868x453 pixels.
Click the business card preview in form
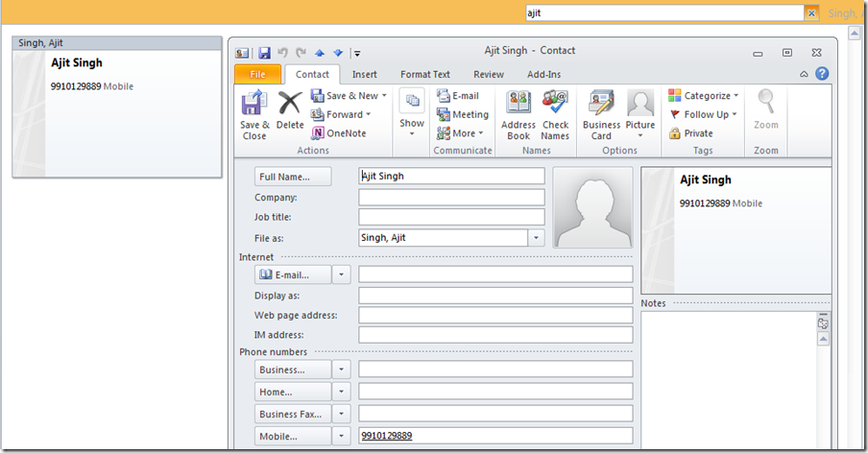(736, 230)
